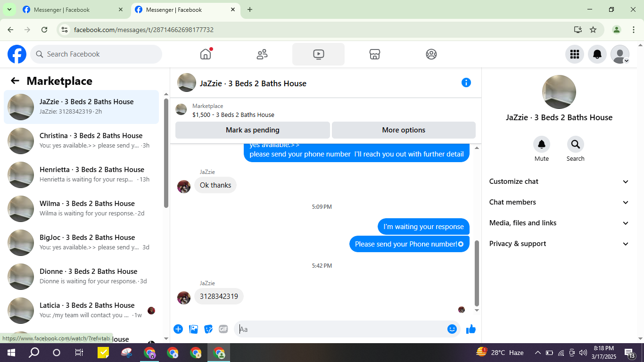Image resolution: width=644 pixels, height=362 pixels.
Task: Open the $1,500 Marketplace listing banner
Action: (325, 110)
